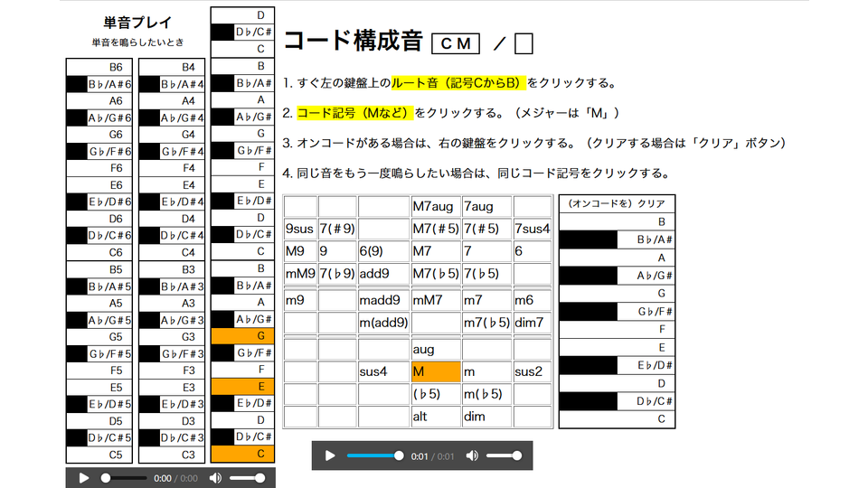Select the m7 chord type

pyautogui.click(x=486, y=300)
